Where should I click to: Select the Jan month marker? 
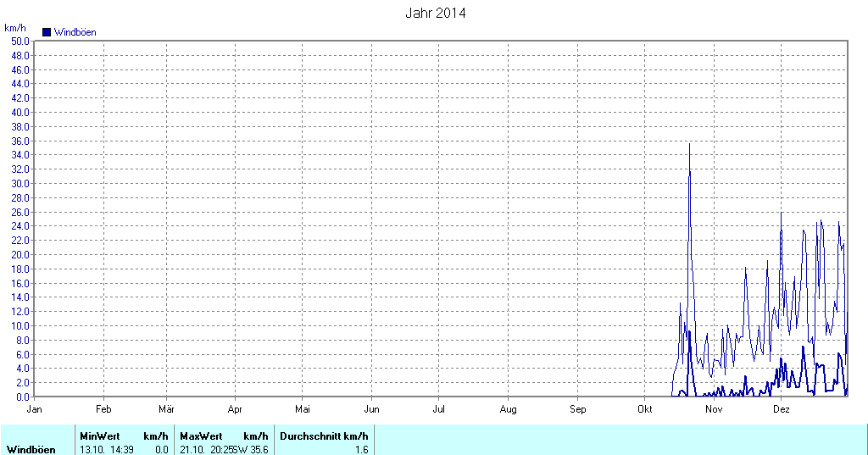pyautogui.click(x=35, y=409)
